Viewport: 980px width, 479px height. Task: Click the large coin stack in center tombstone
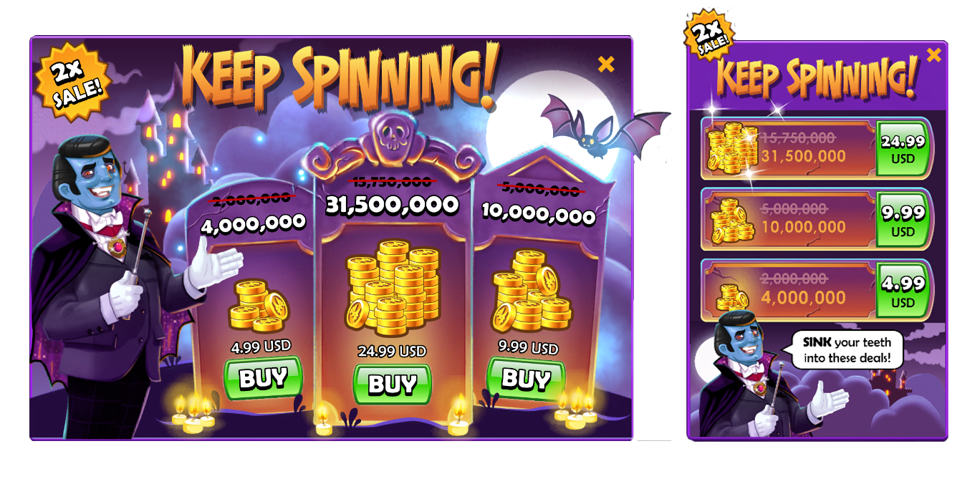[x=392, y=288]
